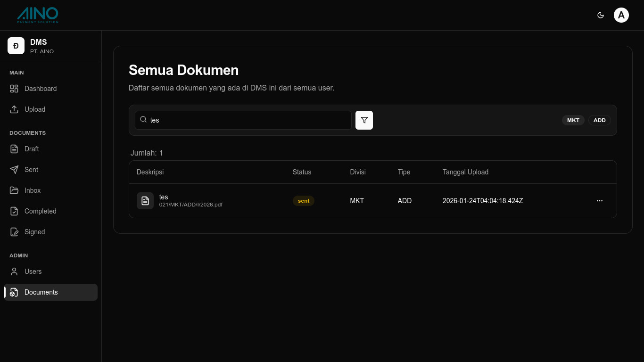Click the AINO Payment Solution logo
The height and width of the screenshot is (362, 644).
(38, 15)
